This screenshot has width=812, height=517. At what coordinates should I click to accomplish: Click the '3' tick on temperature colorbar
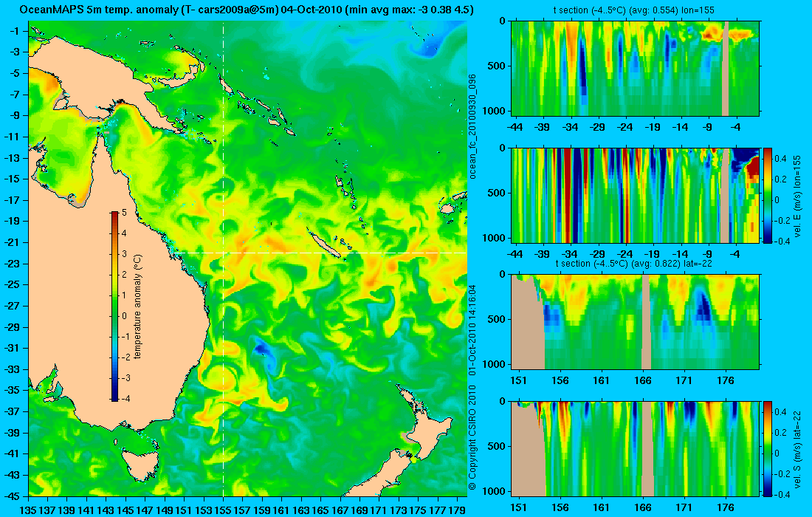coord(124,254)
